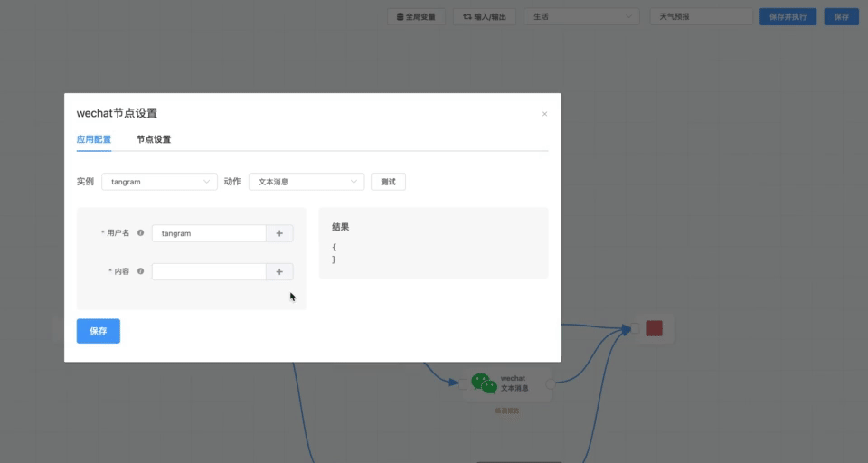Open the 实例 tangram dropdown
The width and height of the screenshot is (868, 463).
pyautogui.click(x=159, y=182)
